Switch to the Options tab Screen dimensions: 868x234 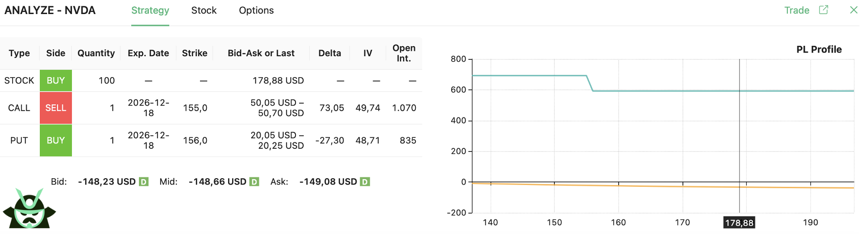point(256,10)
